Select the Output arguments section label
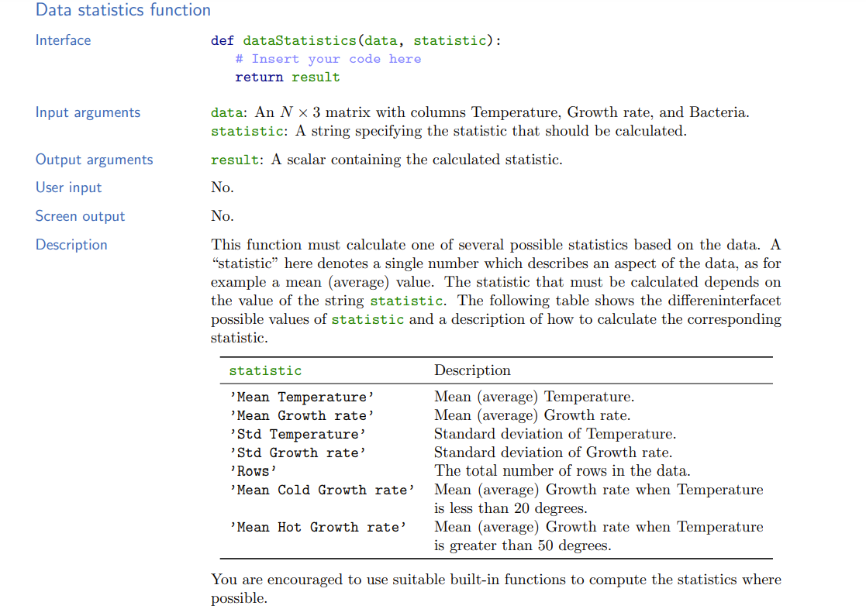The width and height of the screenshot is (866, 616). coord(94,160)
